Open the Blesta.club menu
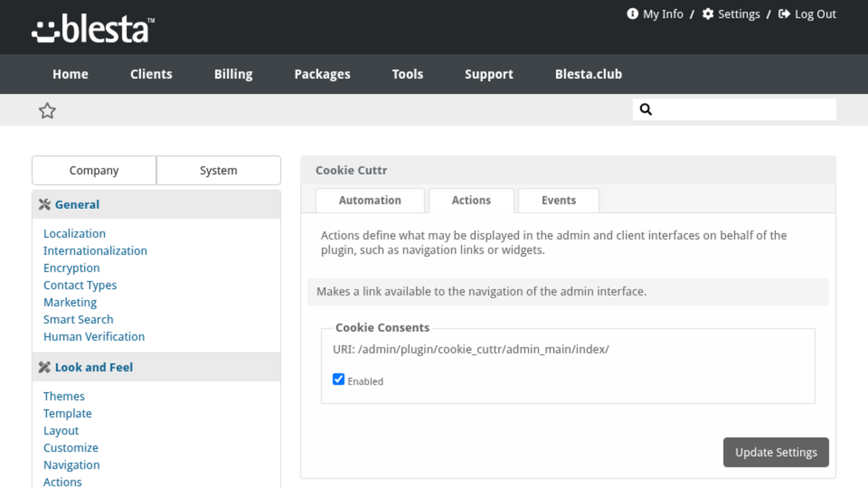The width and height of the screenshot is (868, 488). point(588,74)
